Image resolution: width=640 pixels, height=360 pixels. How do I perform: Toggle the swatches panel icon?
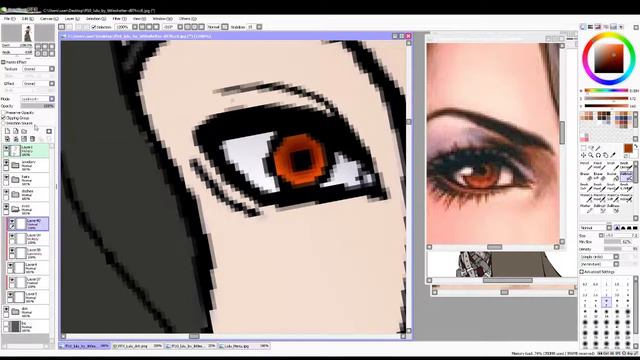613,27
